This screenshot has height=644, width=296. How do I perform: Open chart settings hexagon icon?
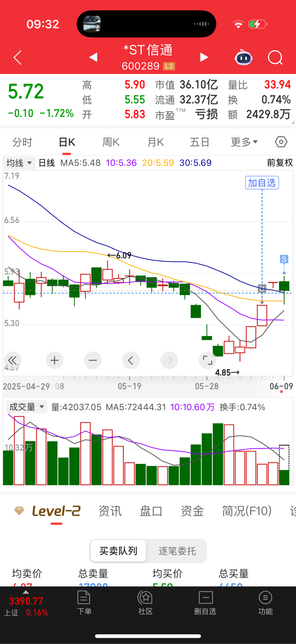point(281,142)
